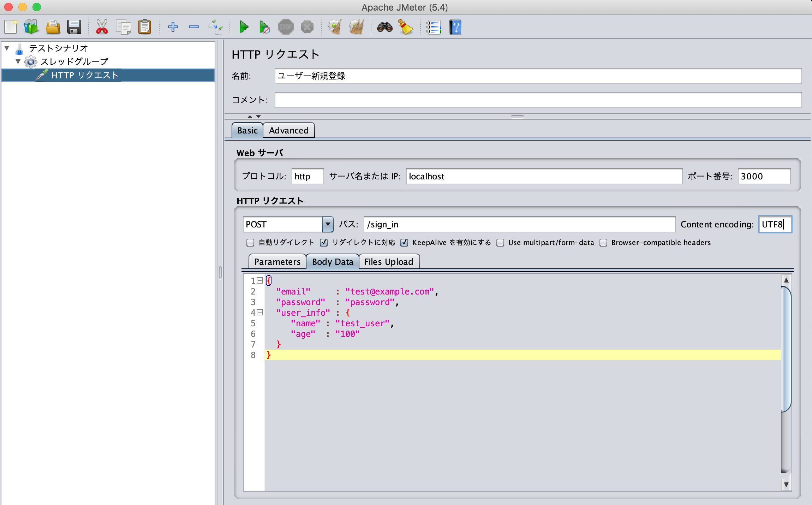
Task: Click the Start no pauses icon
Action: pyautogui.click(x=264, y=27)
